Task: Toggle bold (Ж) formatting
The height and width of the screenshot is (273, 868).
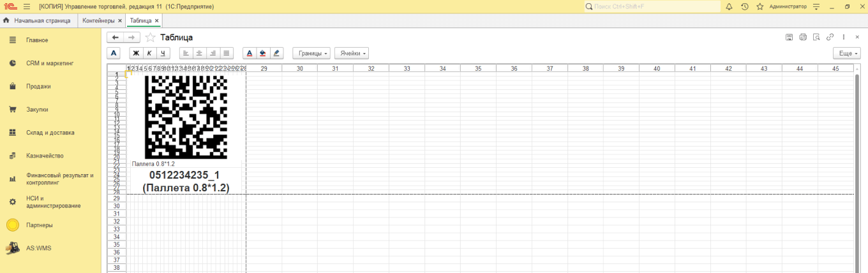Action: (x=135, y=53)
